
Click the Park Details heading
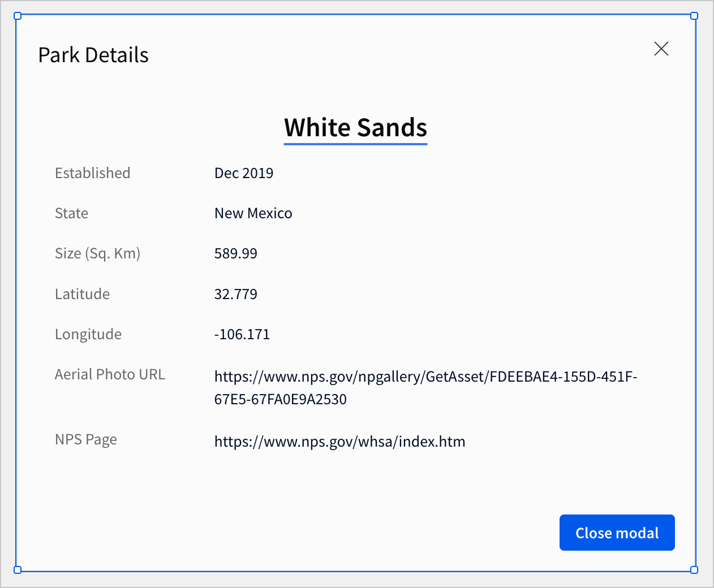pos(93,55)
